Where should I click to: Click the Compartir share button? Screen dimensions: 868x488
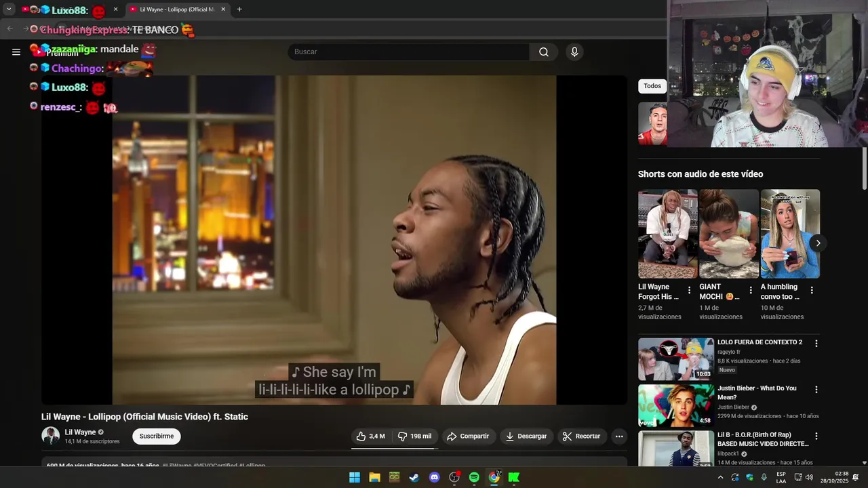(x=468, y=436)
